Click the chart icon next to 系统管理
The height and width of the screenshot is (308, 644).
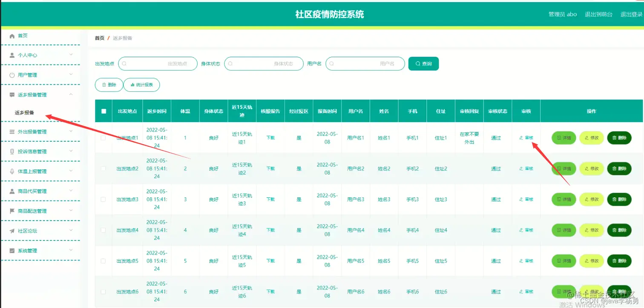[x=12, y=251]
